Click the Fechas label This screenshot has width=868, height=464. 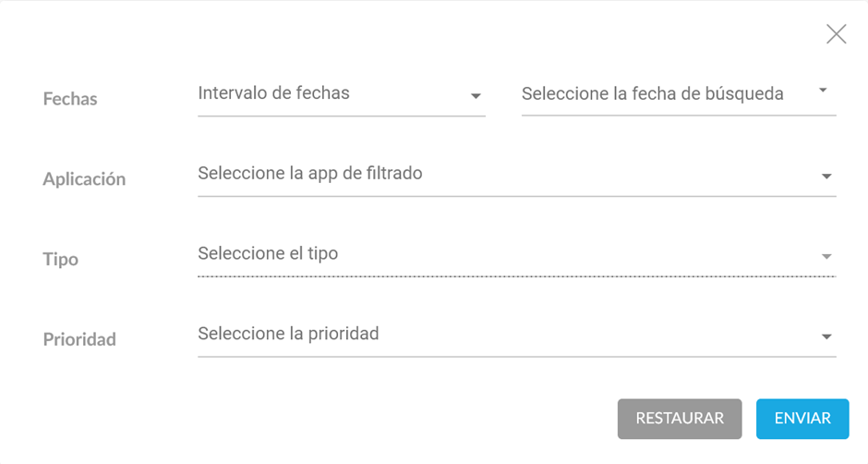[x=70, y=99]
